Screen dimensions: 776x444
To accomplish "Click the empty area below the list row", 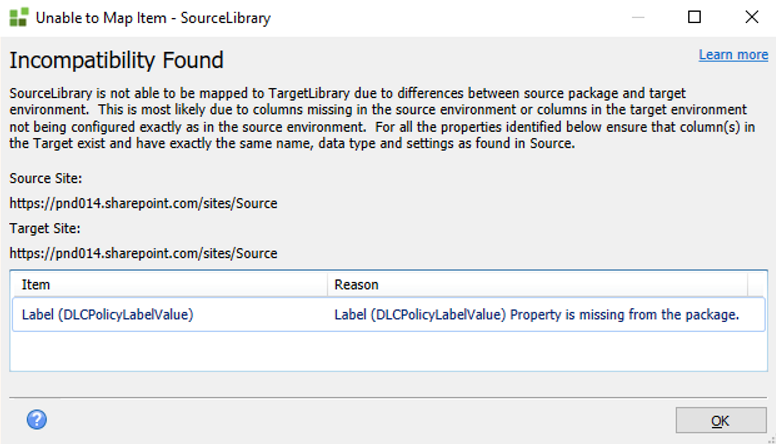I will click(x=388, y=351).
